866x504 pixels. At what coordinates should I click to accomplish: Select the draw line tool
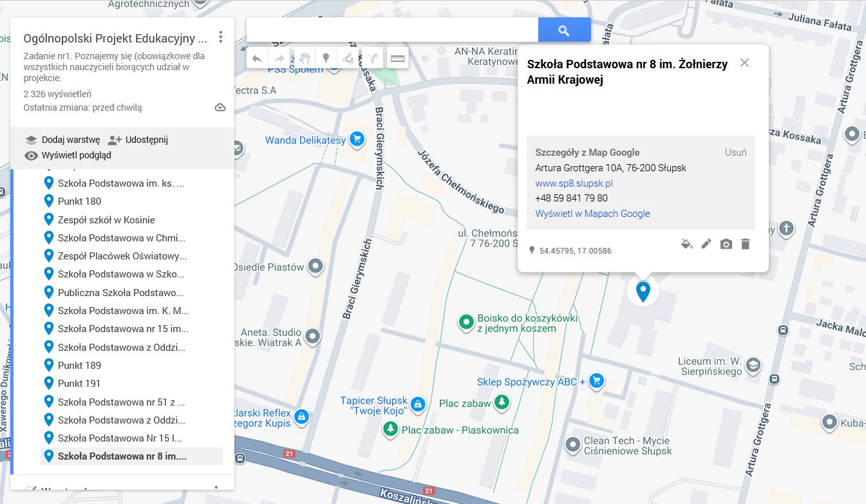pos(348,59)
